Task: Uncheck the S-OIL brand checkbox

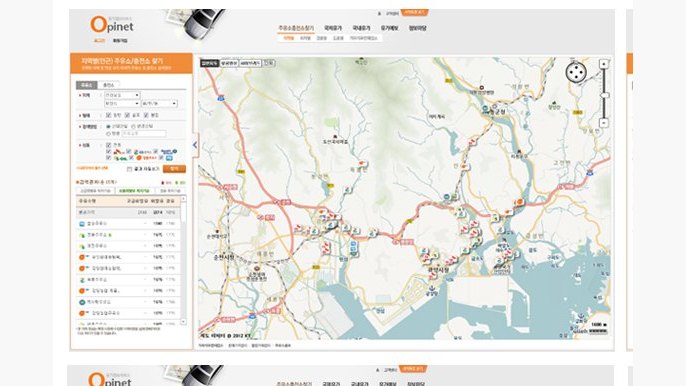Action: click(x=108, y=158)
